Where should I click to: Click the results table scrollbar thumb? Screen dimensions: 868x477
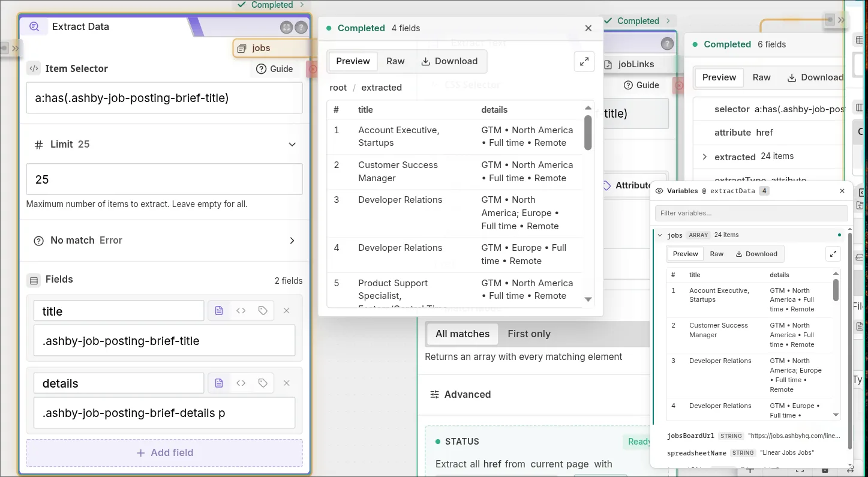point(588,133)
